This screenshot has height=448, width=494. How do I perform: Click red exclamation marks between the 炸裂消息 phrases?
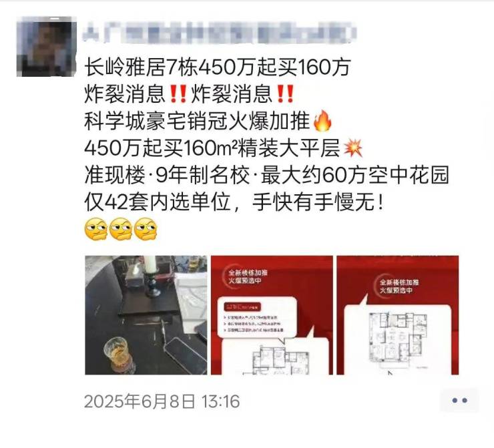pos(178,94)
